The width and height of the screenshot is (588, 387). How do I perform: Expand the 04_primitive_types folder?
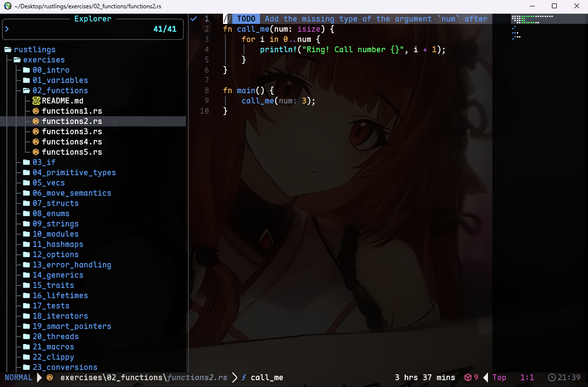click(74, 173)
